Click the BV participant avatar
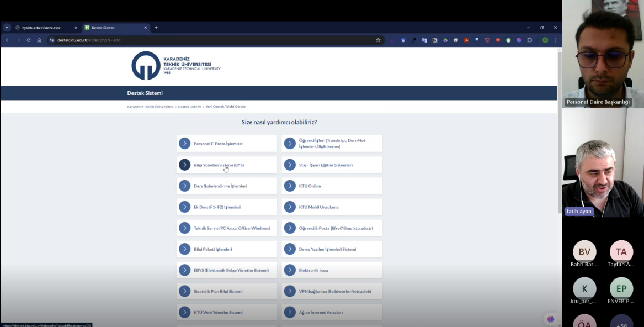The width and height of the screenshot is (644, 327). pyautogui.click(x=584, y=252)
